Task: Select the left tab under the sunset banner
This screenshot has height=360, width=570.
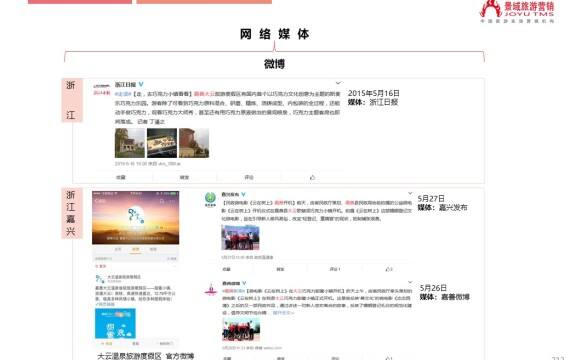Action: pyautogui.click(x=118, y=249)
